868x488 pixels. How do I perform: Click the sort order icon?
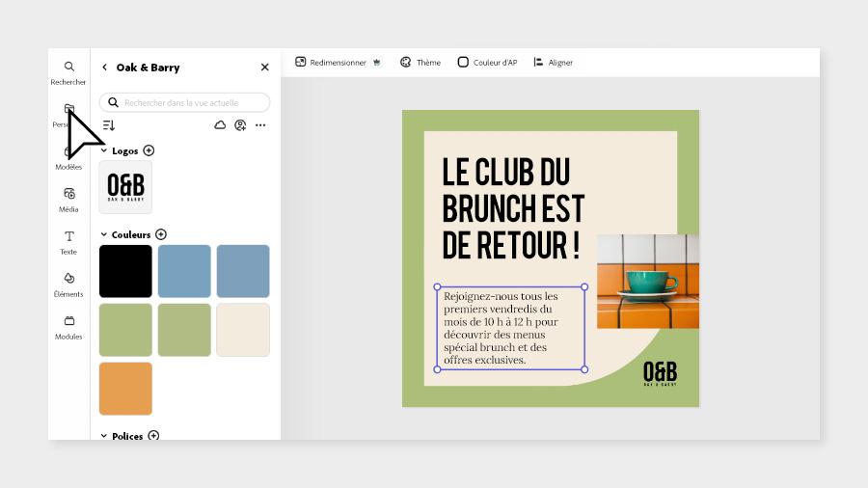[108, 125]
